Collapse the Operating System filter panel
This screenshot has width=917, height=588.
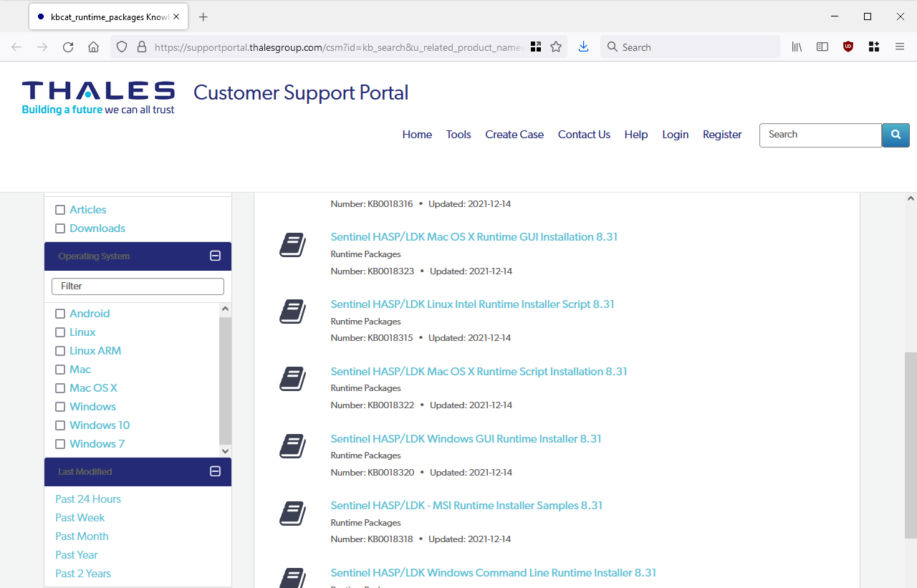click(x=215, y=256)
